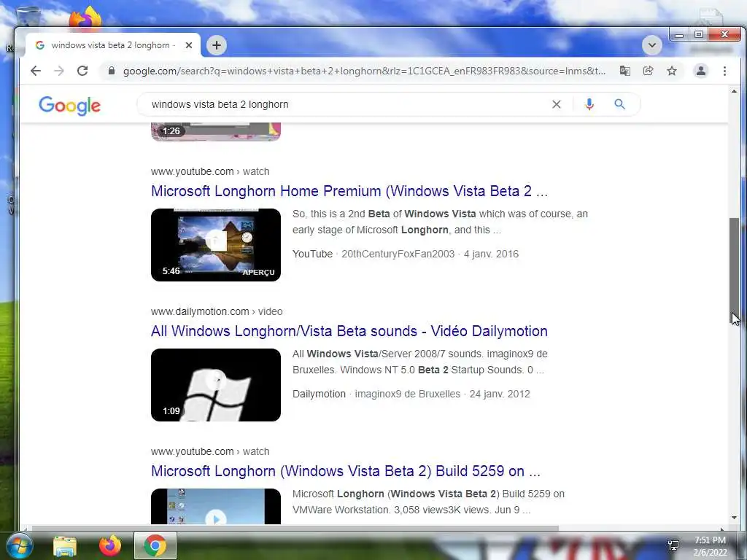Expand the tab search chevron button

[651, 45]
